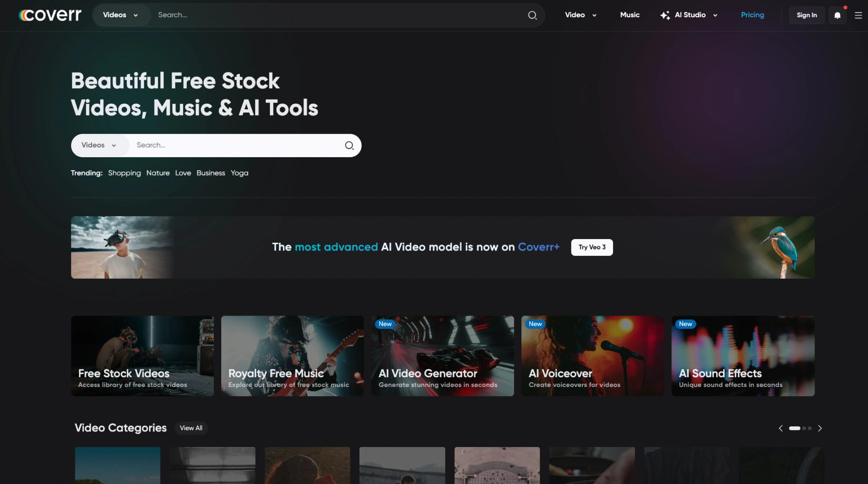Click the Video Categories heading
This screenshot has width=868, height=484.
point(121,428)
